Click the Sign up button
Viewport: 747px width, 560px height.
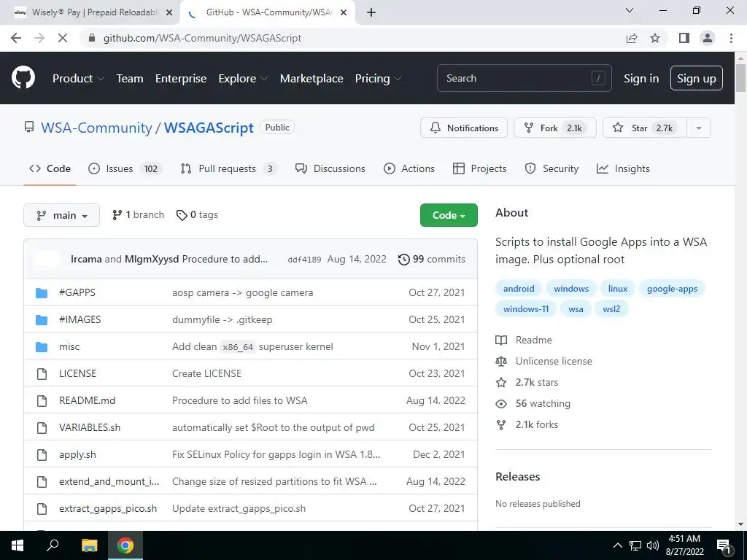click(x=697, y=79)
